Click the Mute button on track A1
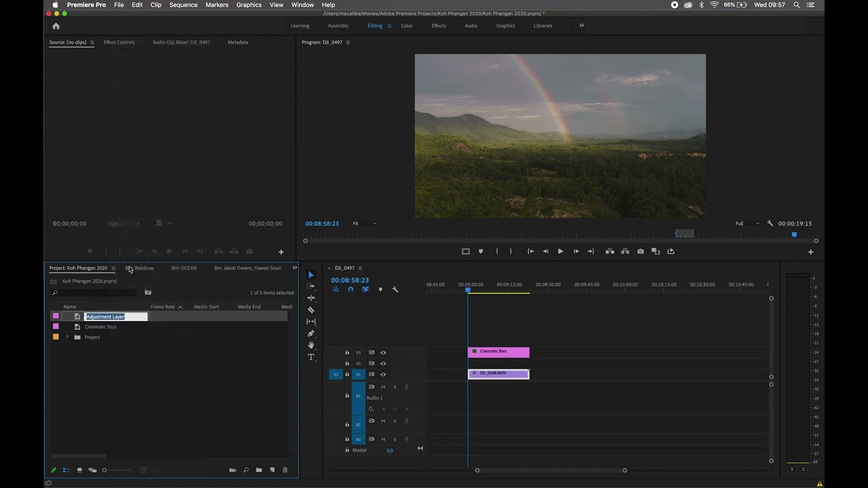Image resolution: width=868 pixels, height=488 pixels. [383, 387]
